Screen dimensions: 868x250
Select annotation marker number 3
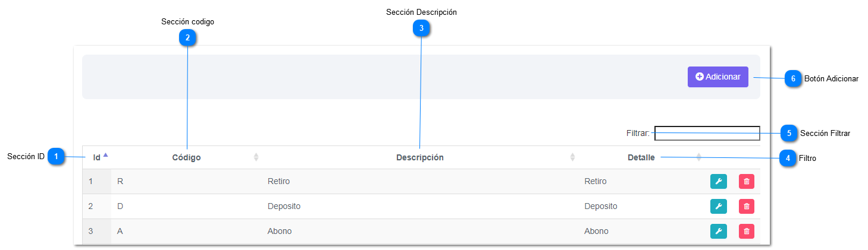point(421,28)
